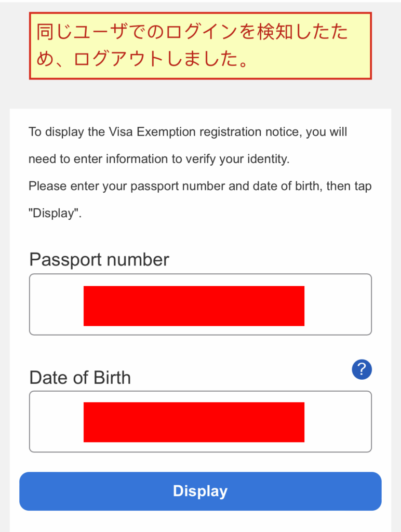The height and width of the screenshot is (532, 401).
Task: Click the first line of the Japanese warning
Action: [192, 32]
